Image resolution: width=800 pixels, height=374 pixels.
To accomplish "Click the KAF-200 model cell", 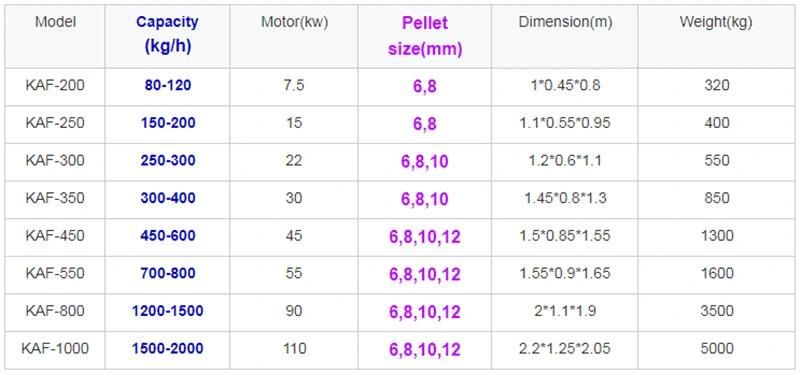I will tap(55, 85).
